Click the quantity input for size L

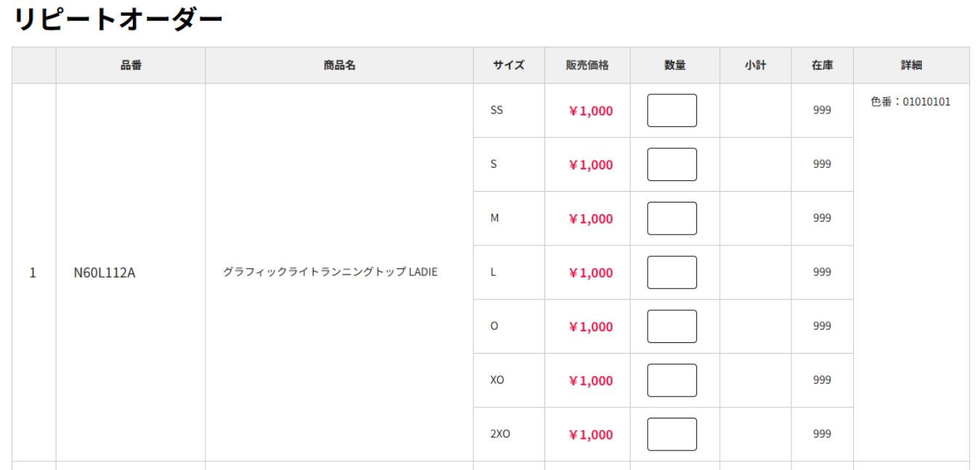[671, 272]
